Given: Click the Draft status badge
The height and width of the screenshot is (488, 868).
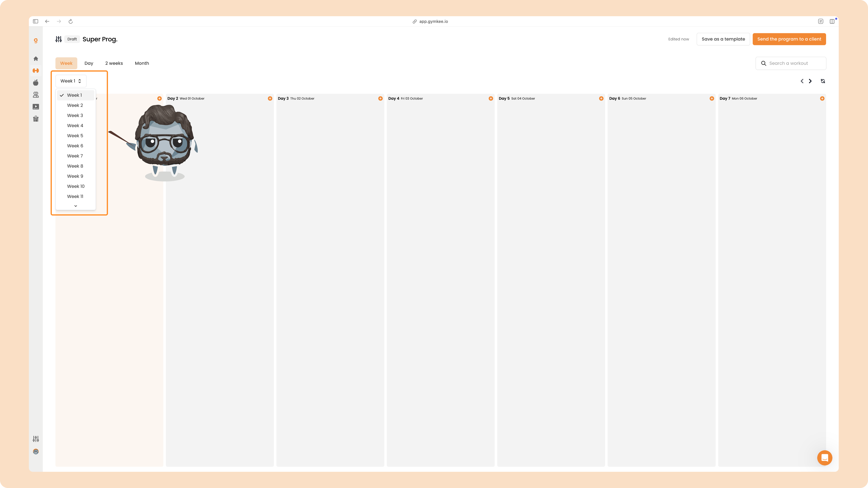Looking at the screenshot, I should coord(72,39).
